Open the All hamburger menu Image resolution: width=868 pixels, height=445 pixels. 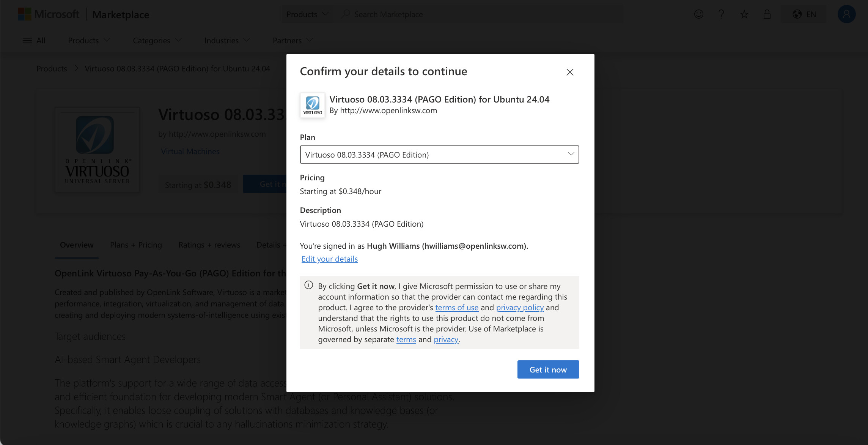(34, 41)
